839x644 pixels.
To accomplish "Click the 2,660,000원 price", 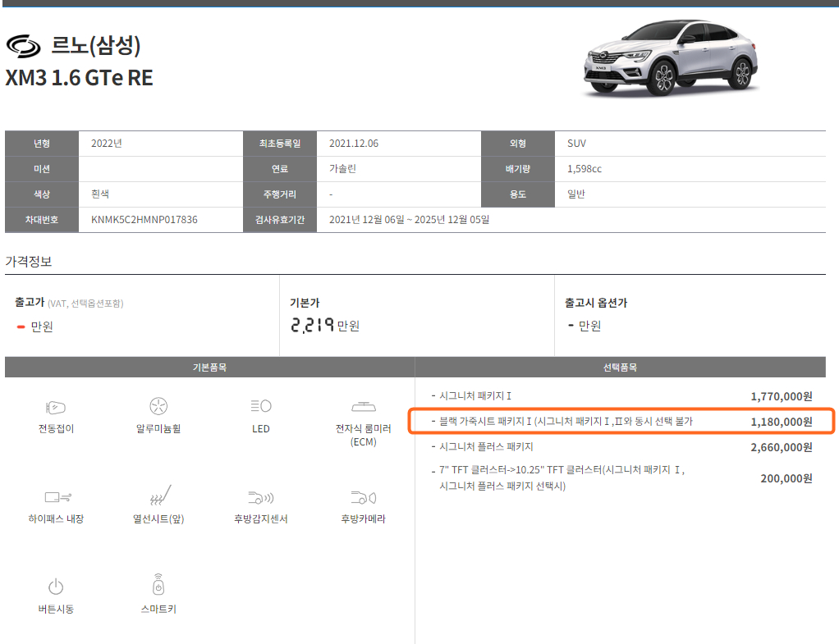I will pos(782,447).
